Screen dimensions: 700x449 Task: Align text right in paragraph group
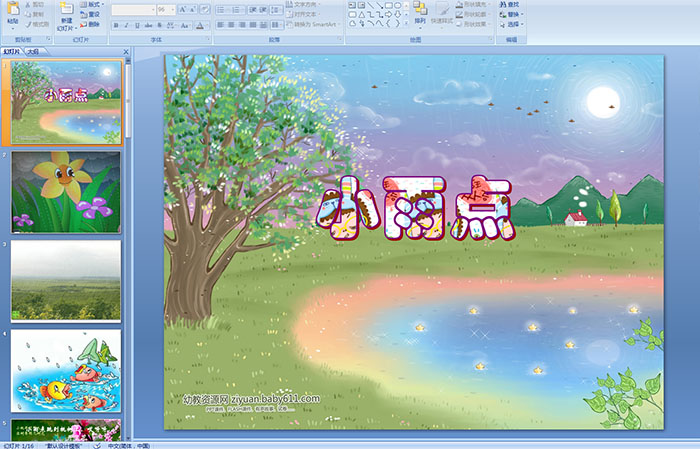(x=242, y=25)
